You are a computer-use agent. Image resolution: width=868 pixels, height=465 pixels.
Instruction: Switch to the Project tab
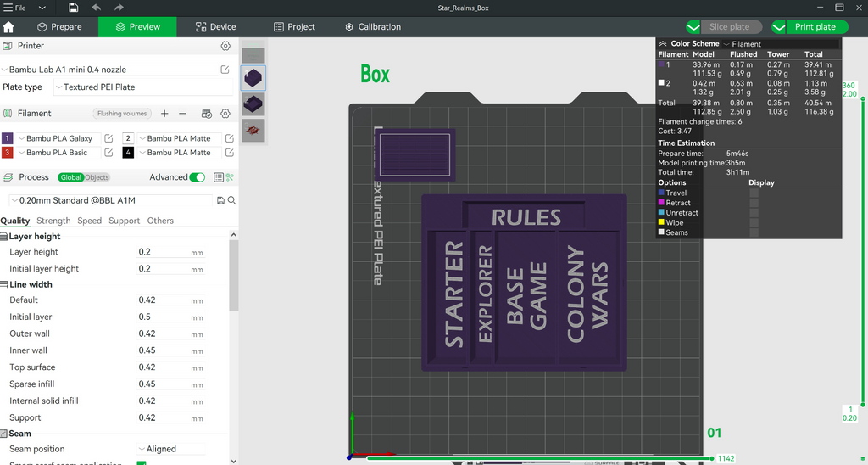pyautogui.click(x=294, y=27)
